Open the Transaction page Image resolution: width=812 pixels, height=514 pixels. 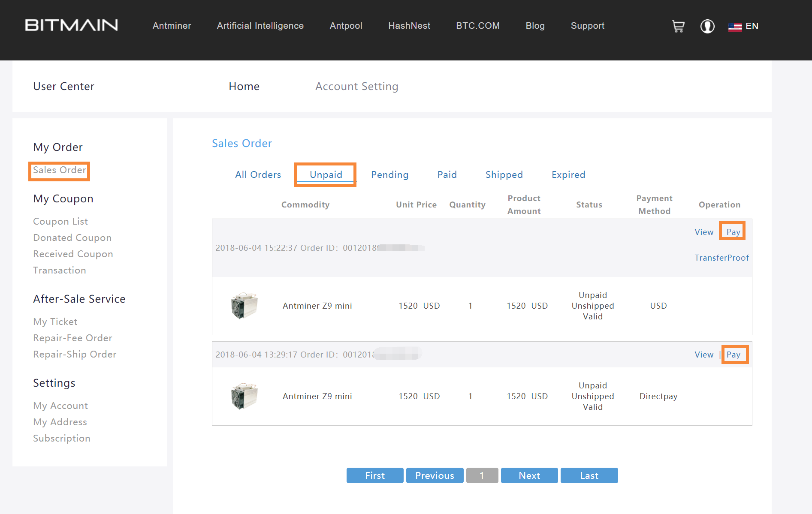point(60,270)
